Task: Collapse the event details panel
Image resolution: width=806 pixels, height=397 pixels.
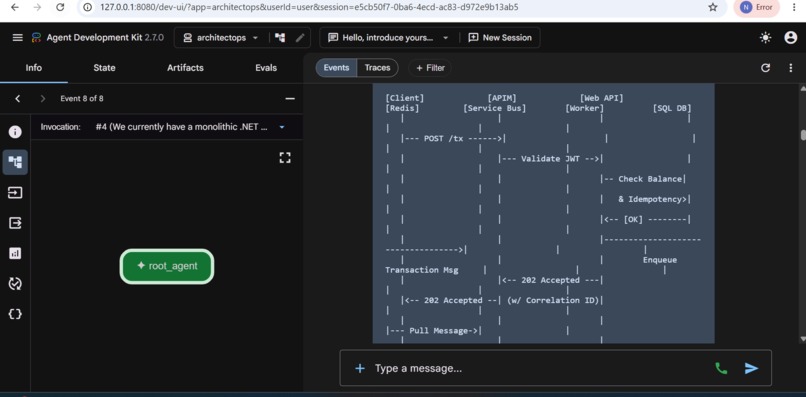Action: coord(290,98)
